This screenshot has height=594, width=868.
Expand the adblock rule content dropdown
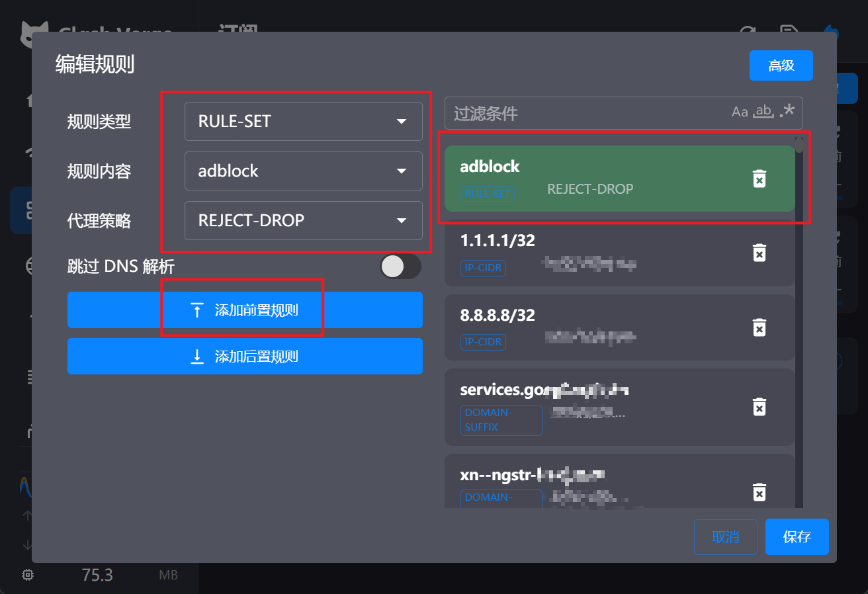click(303, 171)
